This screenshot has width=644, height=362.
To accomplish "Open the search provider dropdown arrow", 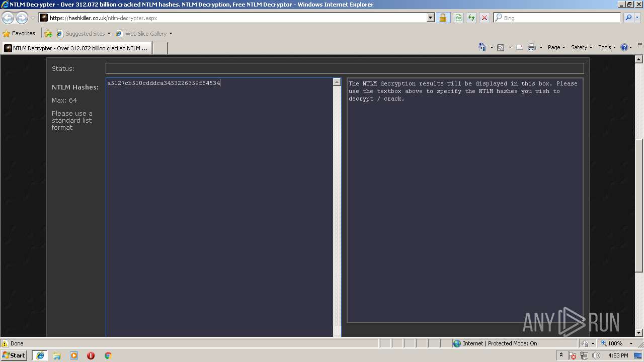I will coord(637,18).
